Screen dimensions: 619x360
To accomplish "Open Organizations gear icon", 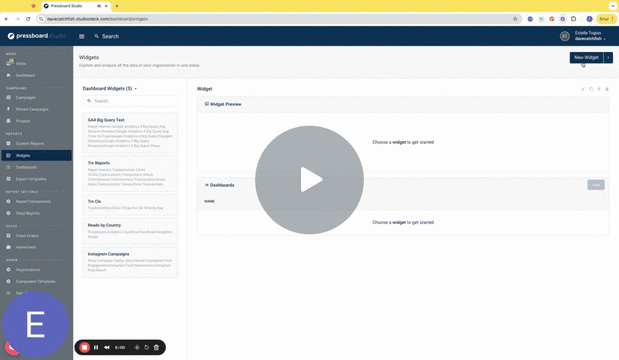I will 8,270.
